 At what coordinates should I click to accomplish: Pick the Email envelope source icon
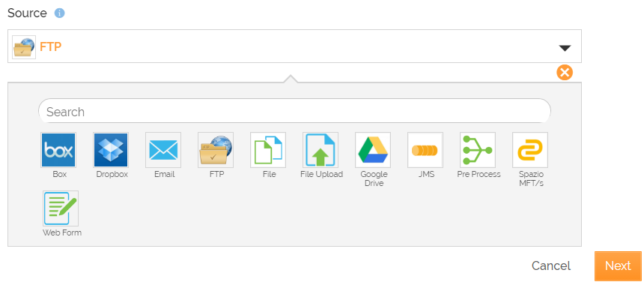coord(163,150)
